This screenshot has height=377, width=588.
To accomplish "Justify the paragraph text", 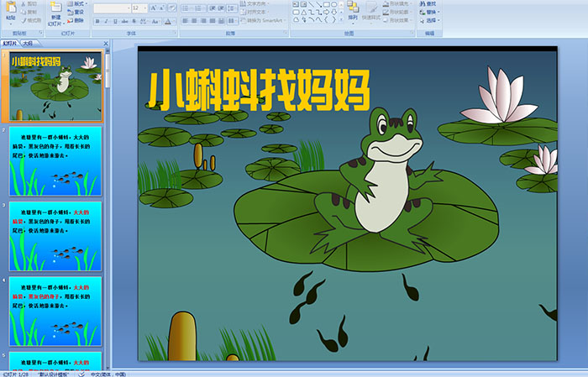I will click(x=213, y=21).
